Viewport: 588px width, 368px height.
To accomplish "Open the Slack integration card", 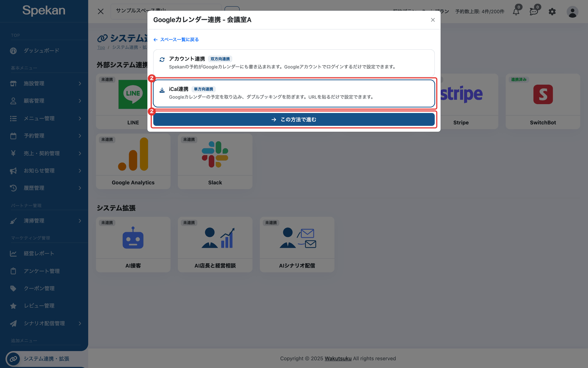I will (x=215, y=162).
